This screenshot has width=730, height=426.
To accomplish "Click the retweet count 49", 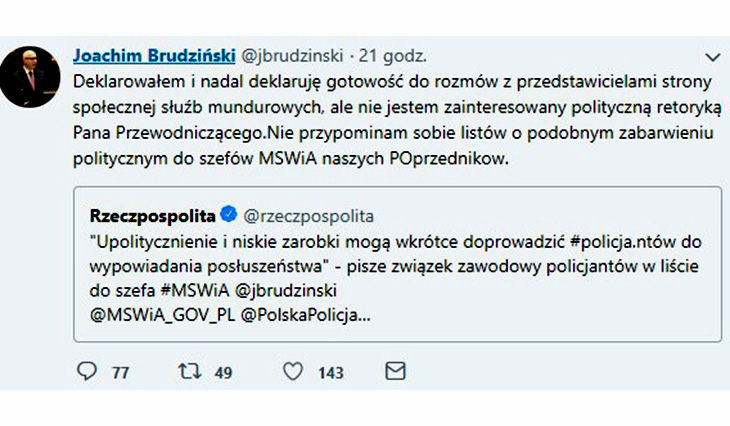I will pos(223,373).
